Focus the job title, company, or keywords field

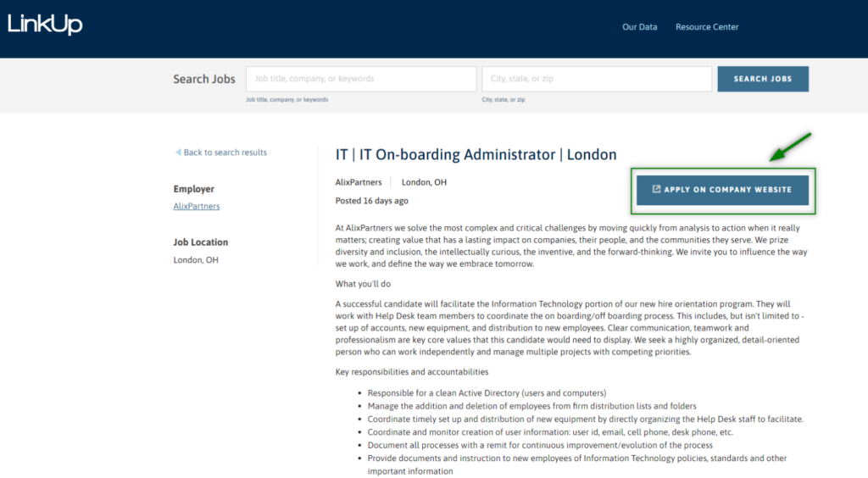[361, 79]
